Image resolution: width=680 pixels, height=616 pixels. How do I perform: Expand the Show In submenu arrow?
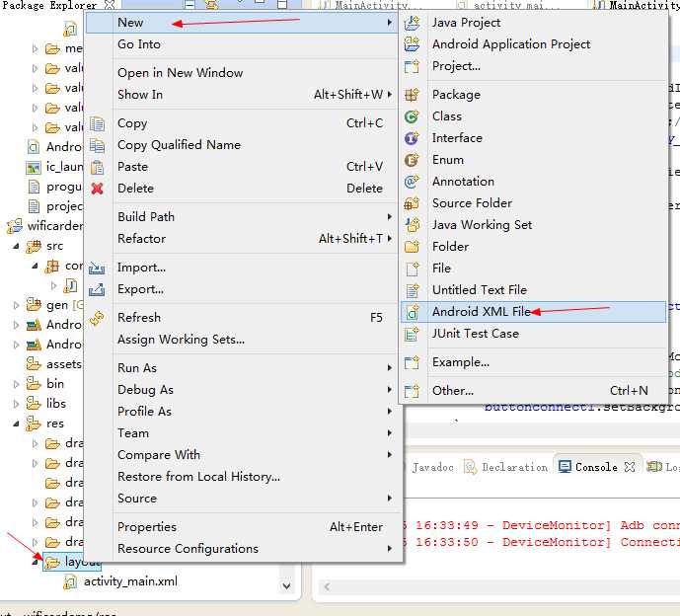tap(390, 94)
